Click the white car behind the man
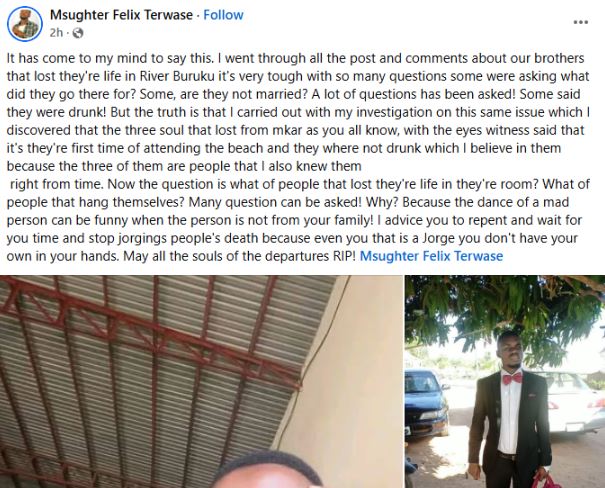Image resolution: width=605 pixels, height=488 pixels. pos(573,402)
